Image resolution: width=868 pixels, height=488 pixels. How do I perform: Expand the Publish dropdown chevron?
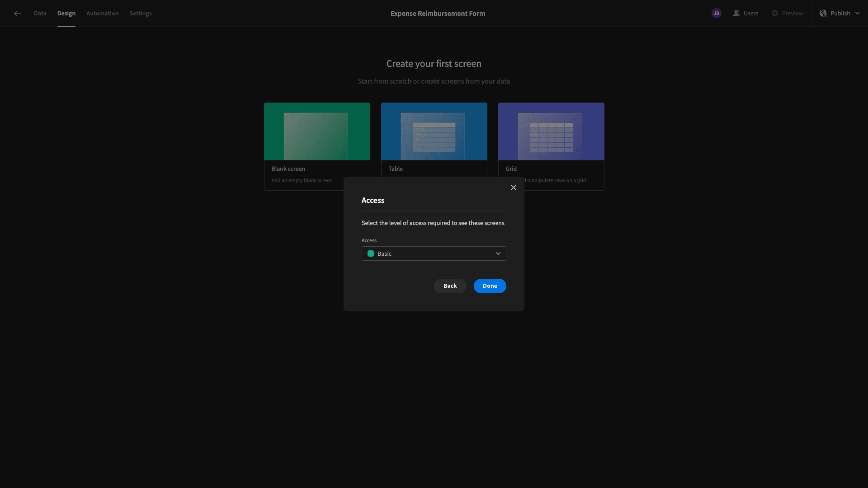tap(858, 14)
